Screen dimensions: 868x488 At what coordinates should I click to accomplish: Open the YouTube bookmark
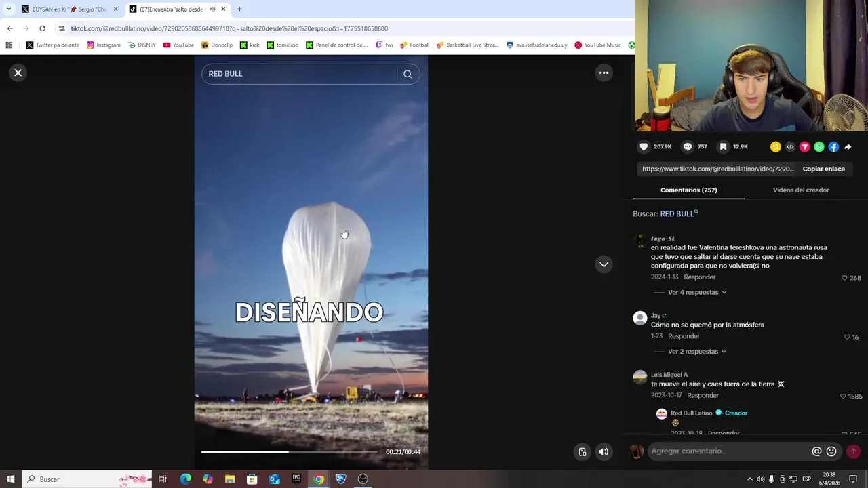178,45
